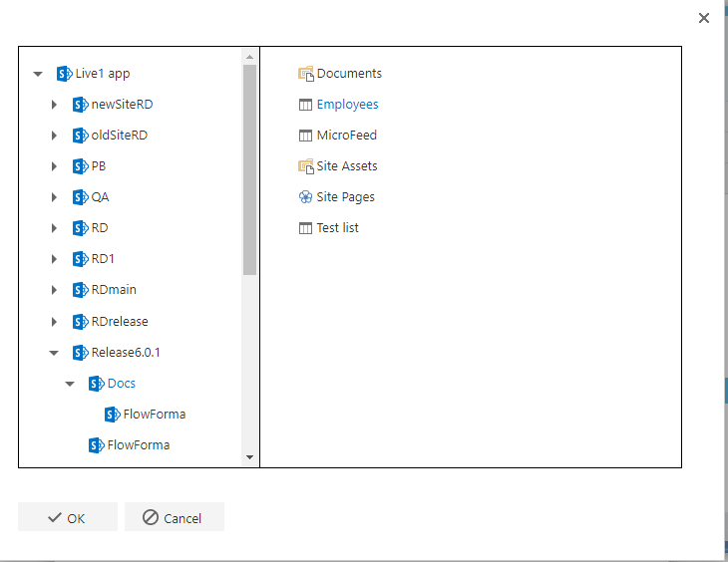Select FlowForma under Release6.0.1

[139, 445]
